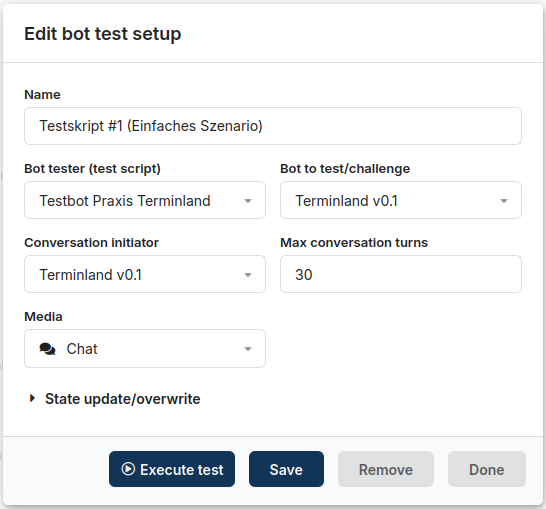Open the Media dropdown showing Chat
This screenshot has height=509, width=546.
[145, 349]
